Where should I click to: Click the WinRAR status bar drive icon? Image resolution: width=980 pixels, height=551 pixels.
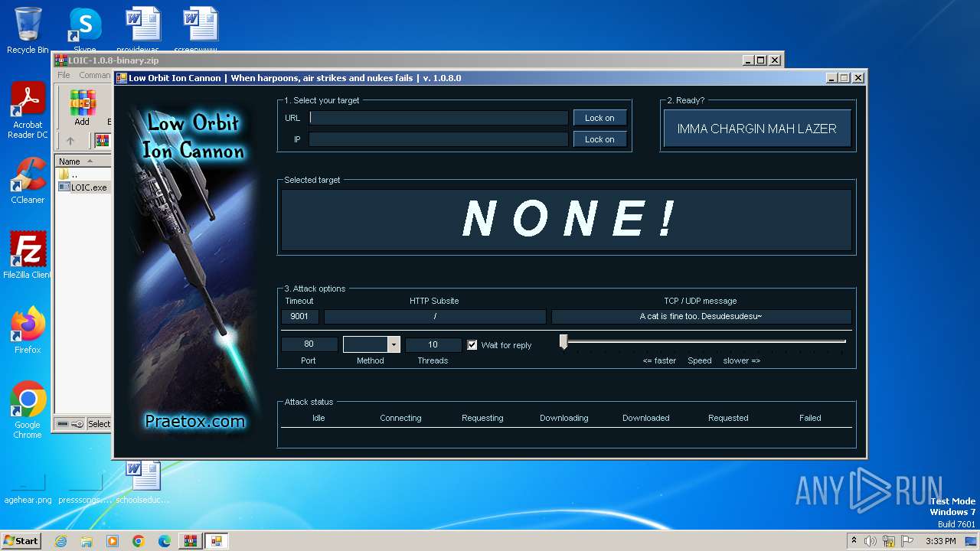63,424
